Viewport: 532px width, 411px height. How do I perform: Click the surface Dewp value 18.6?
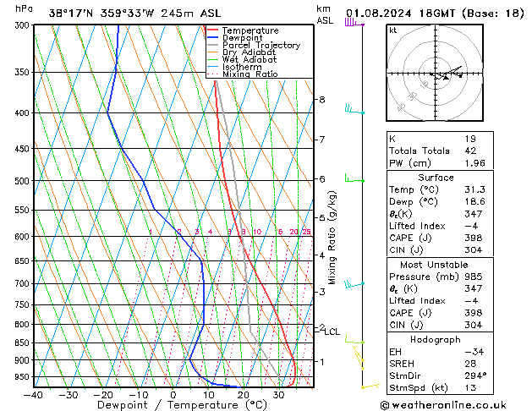click(474, 202)
